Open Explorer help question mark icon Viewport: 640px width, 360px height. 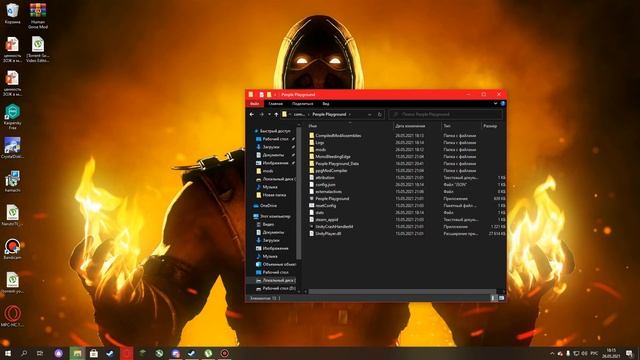click(502, 104)
